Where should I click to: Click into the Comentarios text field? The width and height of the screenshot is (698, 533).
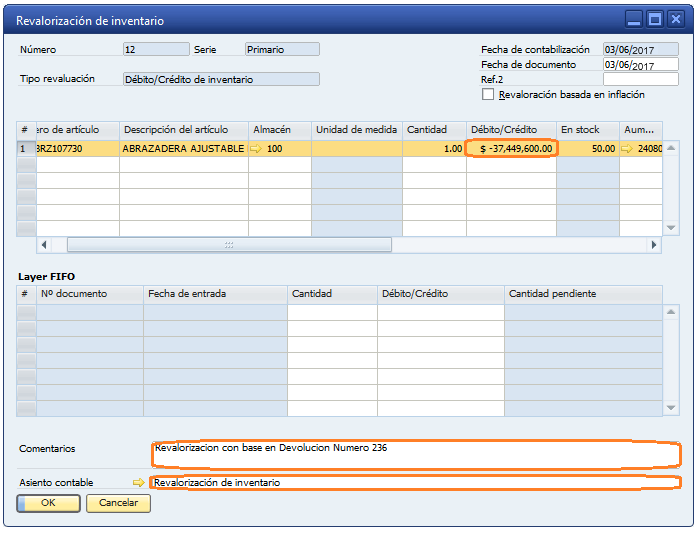coord(415,454)
